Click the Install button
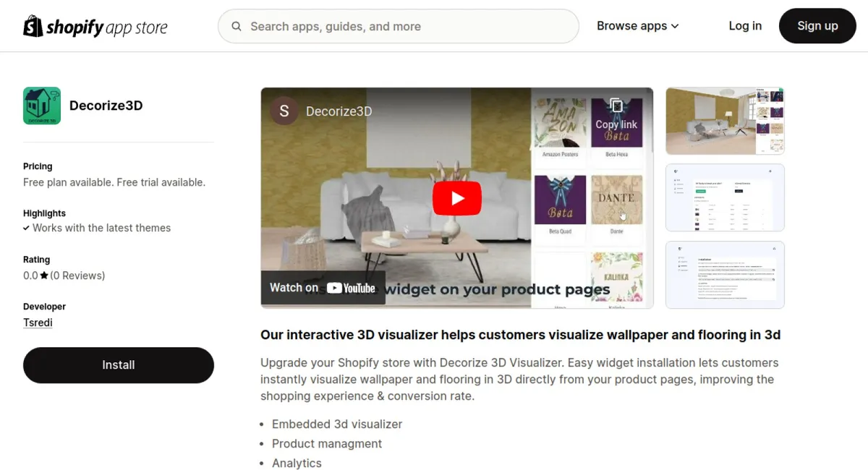The width and height of the screenshot is (868, 470). tap(119, 365)
